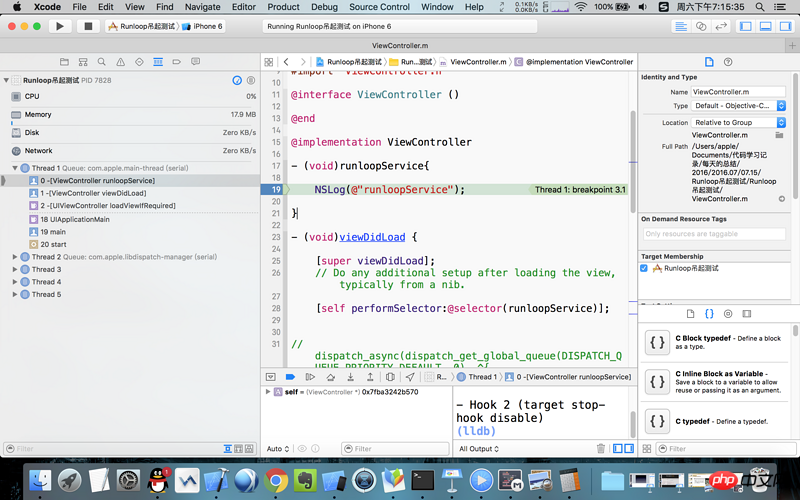This screenshot has height=500, width=800.
Task: Click the Step Over debug button
Action: 331,377
